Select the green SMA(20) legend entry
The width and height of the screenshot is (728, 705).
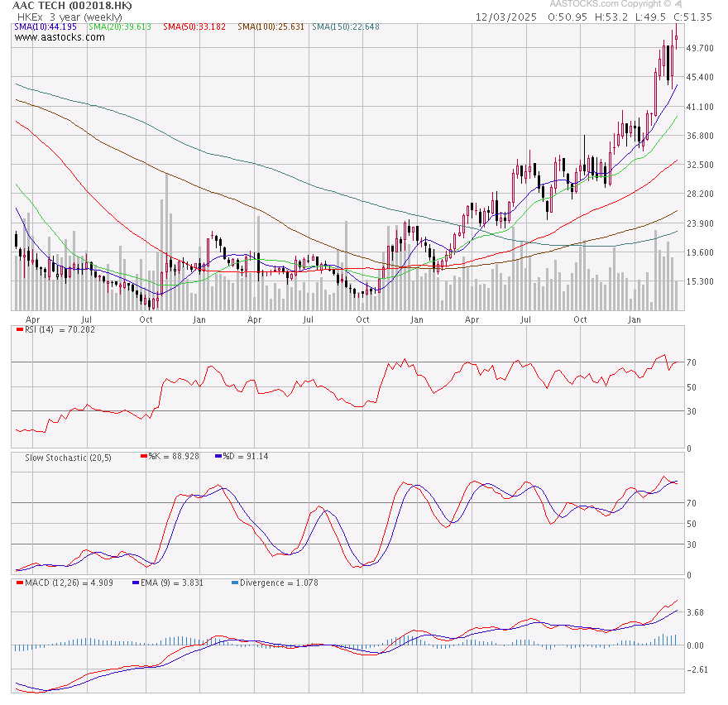click(x=120, y=27)
